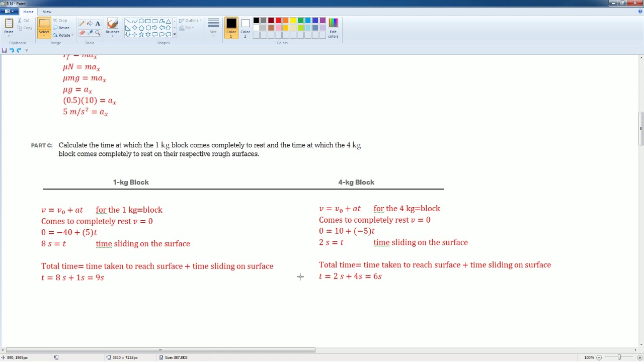Activate Color 1 foreground box

(x=231, y=28)
